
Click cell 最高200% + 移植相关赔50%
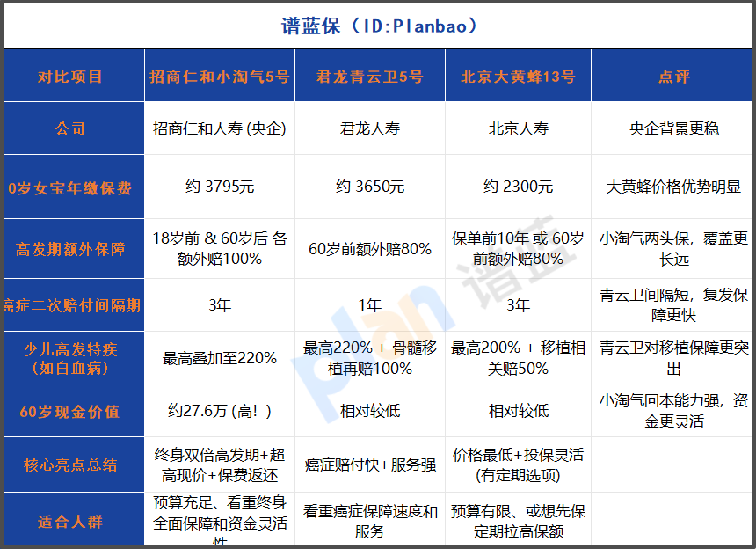519,358
